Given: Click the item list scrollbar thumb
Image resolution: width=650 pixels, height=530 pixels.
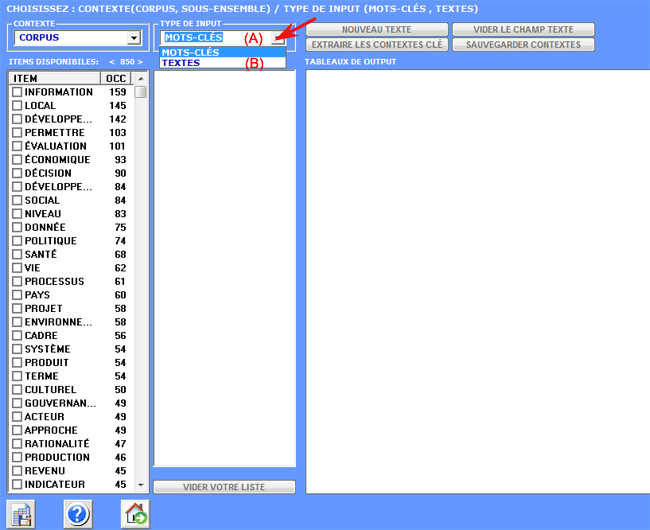Looking at the screenshot, I should (x=141, y=92).
